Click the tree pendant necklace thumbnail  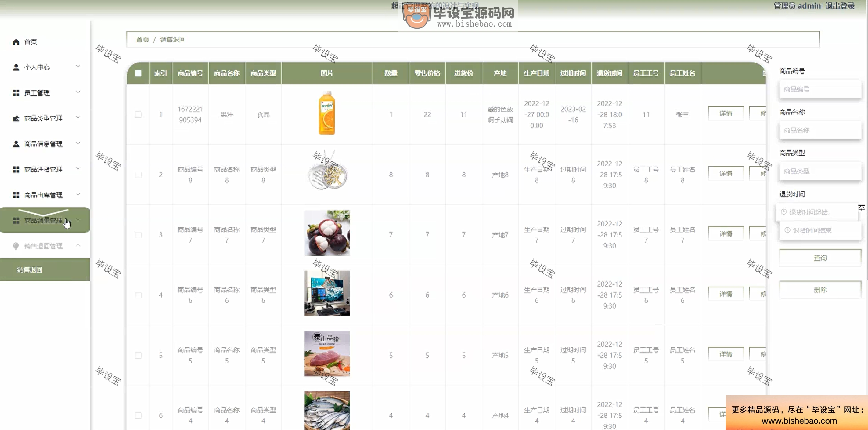click(x=328, y=170)
